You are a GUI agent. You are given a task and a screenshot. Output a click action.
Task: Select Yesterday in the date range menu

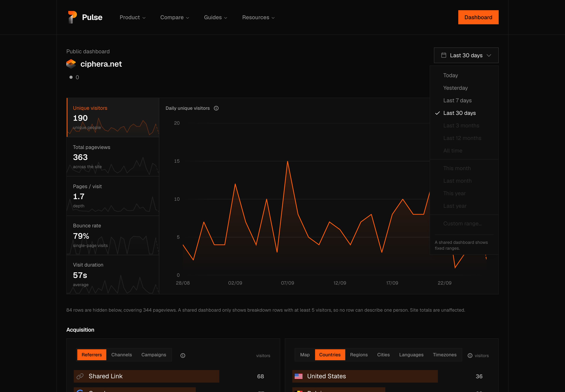click(x=464, y=88)
